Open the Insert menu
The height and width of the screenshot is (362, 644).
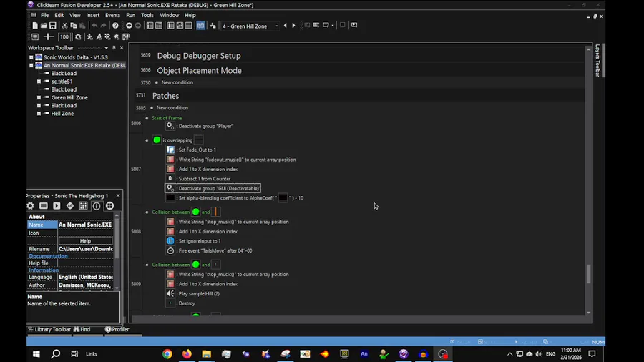click(93, 15)
